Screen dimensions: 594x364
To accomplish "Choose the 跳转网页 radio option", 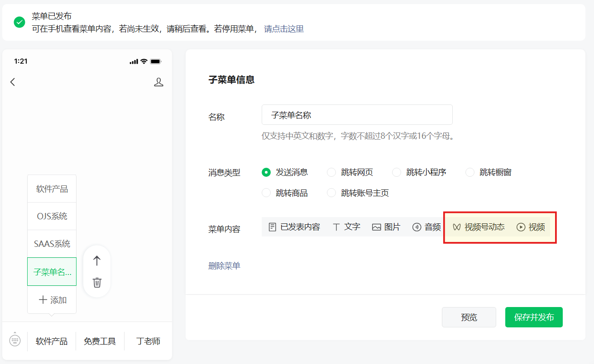I will [x=332, y=172].
